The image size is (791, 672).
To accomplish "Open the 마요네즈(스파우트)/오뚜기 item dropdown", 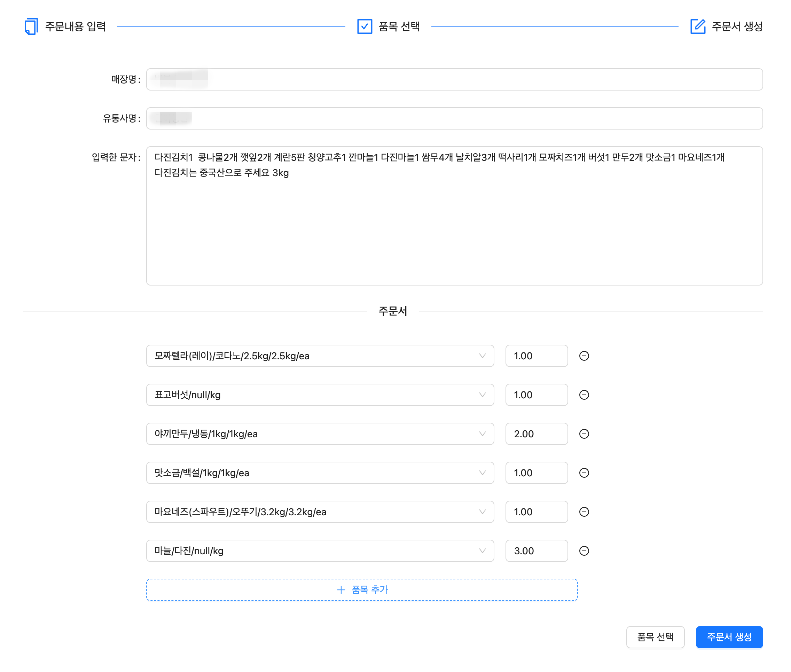I will coord(320,511).
